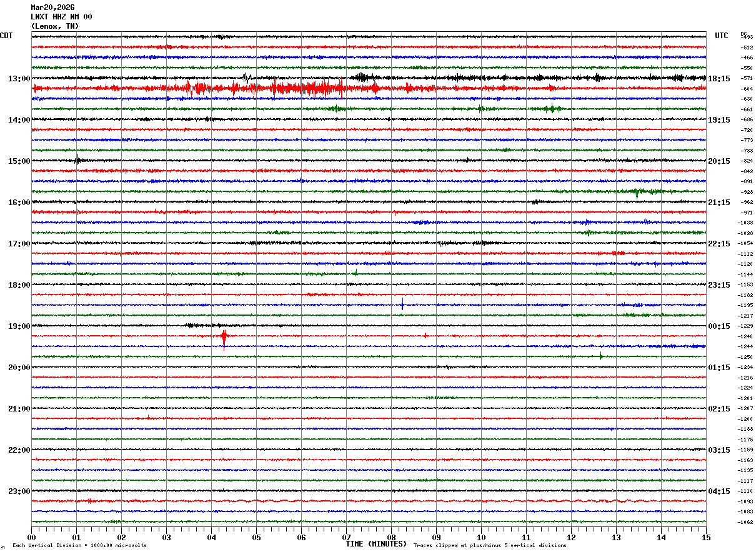Click the DC offset value '-1207'
Image resolution: width=756 pixels, height=554 pixels.
746,408
